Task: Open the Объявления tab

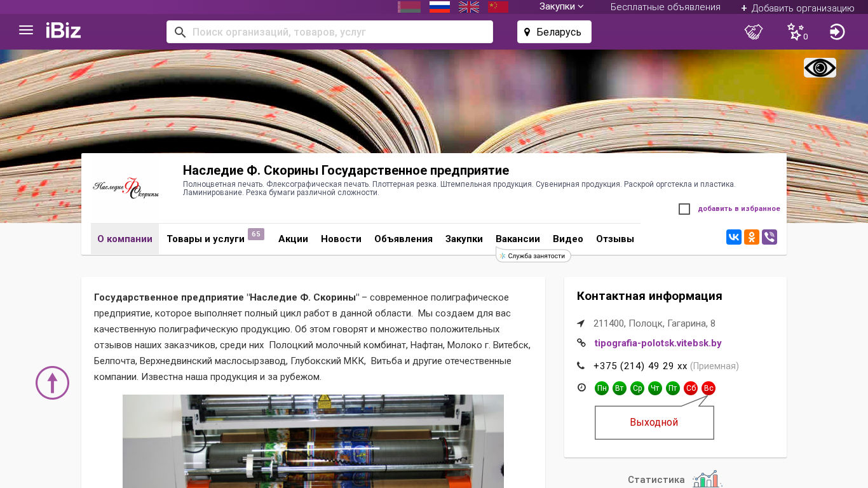Action: [403, 239]
